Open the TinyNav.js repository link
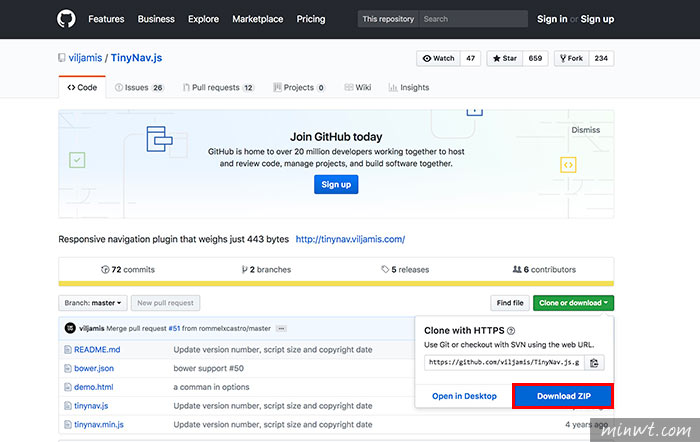The width and height of the screenshot is (700, 442). click(x=136, y=58)
